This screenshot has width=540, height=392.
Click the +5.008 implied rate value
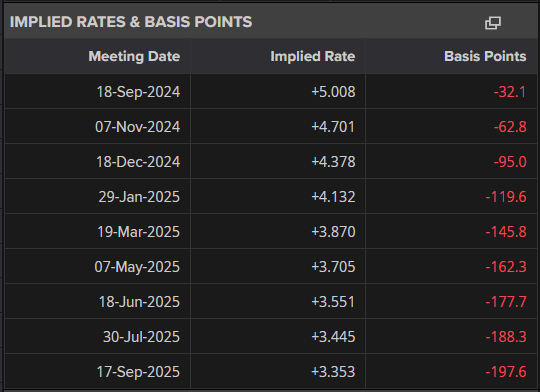tap(333, 92)
